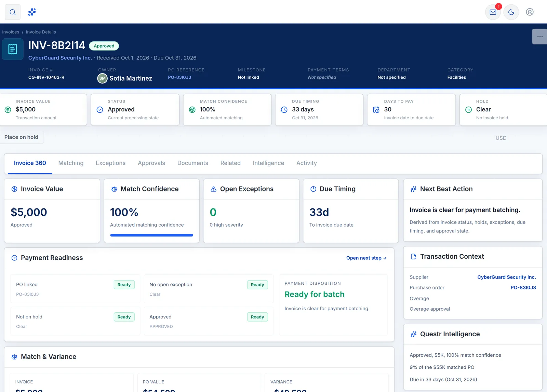The height and width of the screenshot is (392, 547).
Task: Open PO-83I0J3 link in Transaction Context
Action: pyautogui.click(x=523, y=288)
